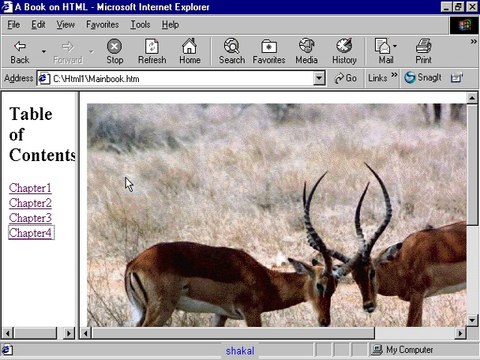Click the main frame scroll up arrow
Image resolution: width=480 pixels, height=360 pixels.
[x=472, y=98]
